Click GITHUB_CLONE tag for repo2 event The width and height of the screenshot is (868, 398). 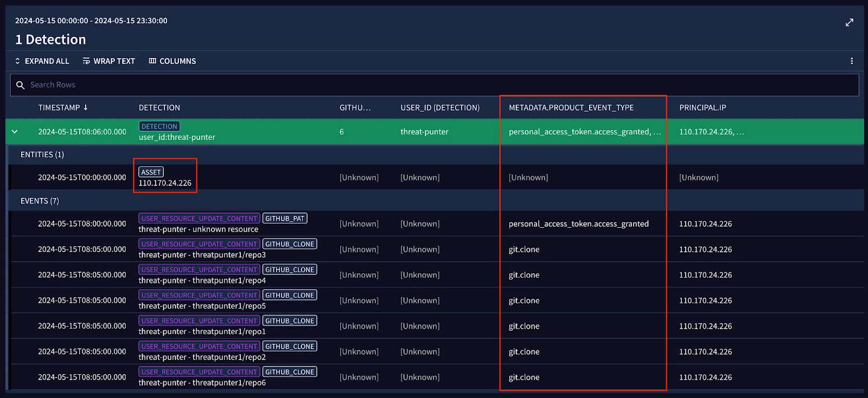(x=290, y=346)
